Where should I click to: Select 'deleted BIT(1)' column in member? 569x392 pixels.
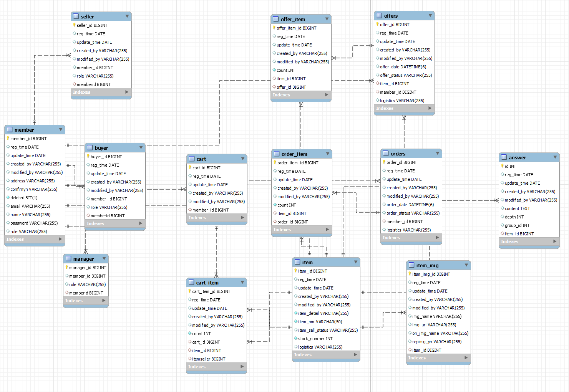tap(35, 198)
